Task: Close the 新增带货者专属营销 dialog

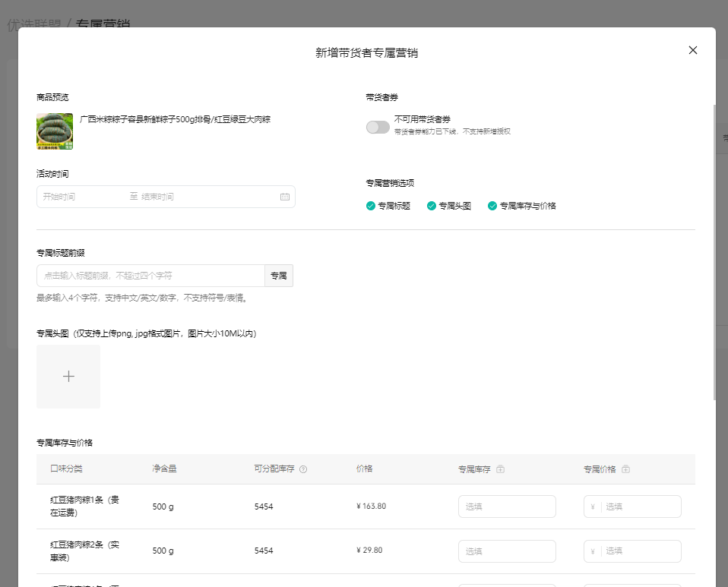Action: pyautogui.click(x=692, y=50)
